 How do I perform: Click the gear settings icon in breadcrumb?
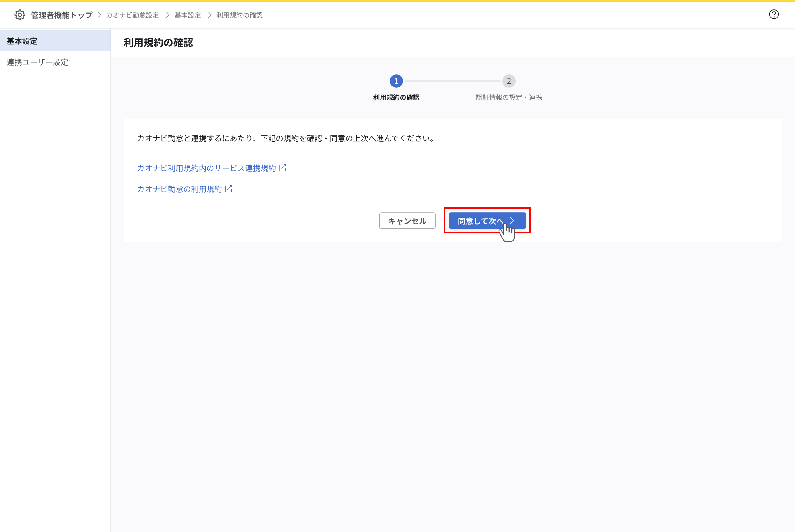20,15
